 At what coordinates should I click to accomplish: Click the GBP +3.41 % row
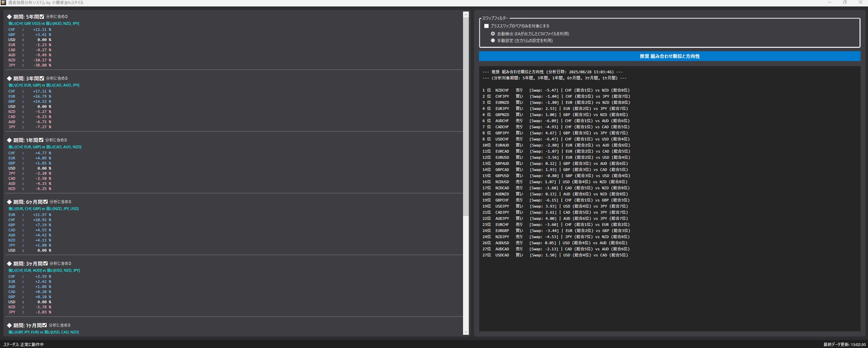tap(30, 35)
